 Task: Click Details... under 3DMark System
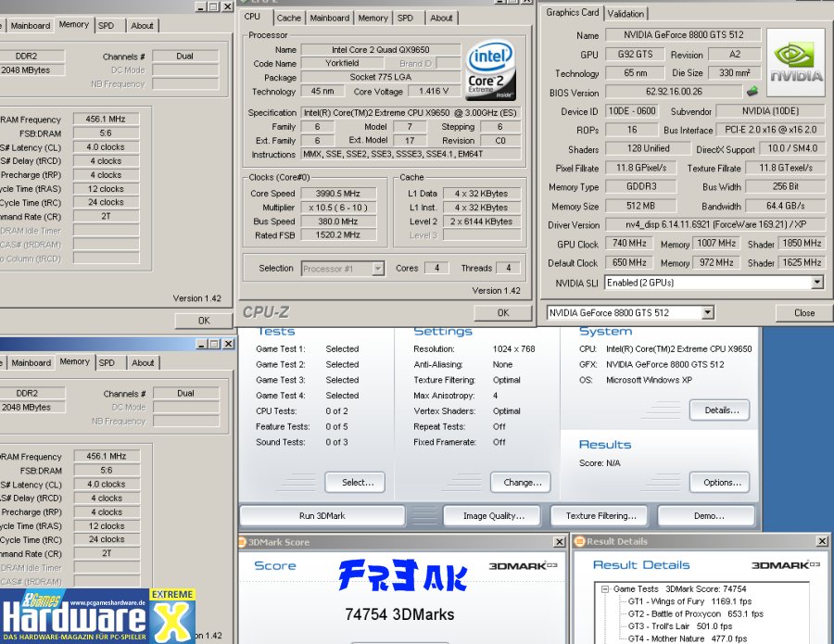pos(722,410)
